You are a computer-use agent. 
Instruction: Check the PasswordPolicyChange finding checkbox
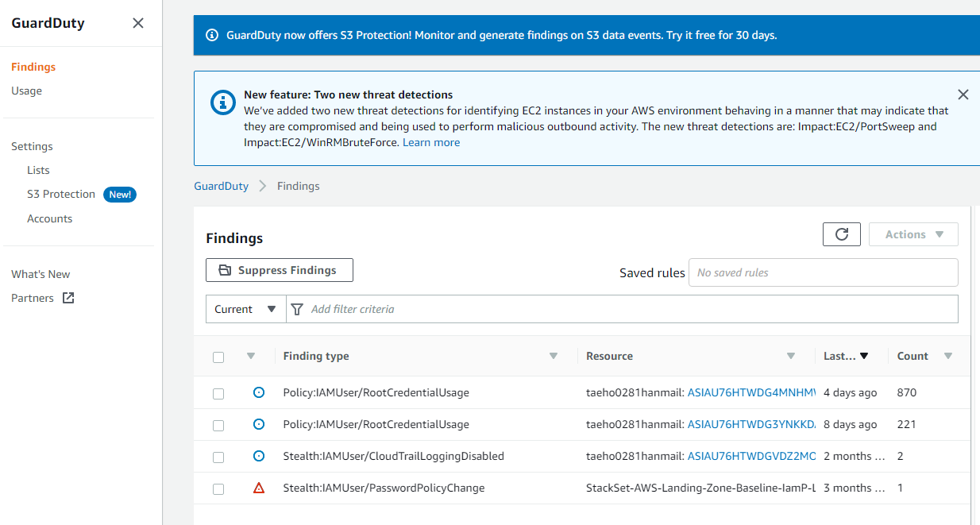pos(218,489)
